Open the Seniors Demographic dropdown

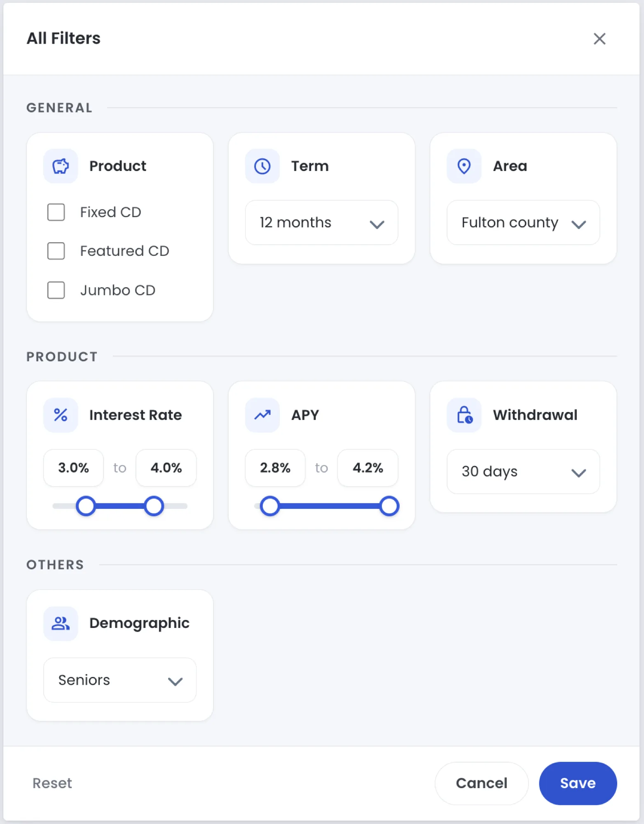pos(120,680)
